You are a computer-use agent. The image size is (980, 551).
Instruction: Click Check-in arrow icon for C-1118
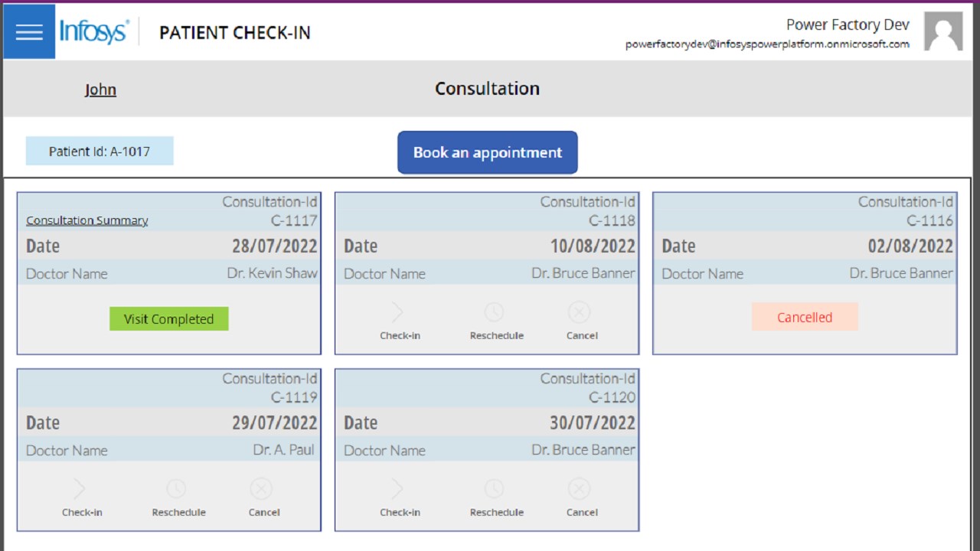click(397, 312)
